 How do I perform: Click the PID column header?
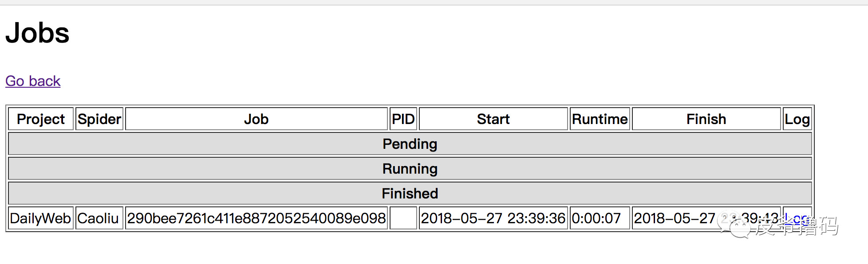403,119
